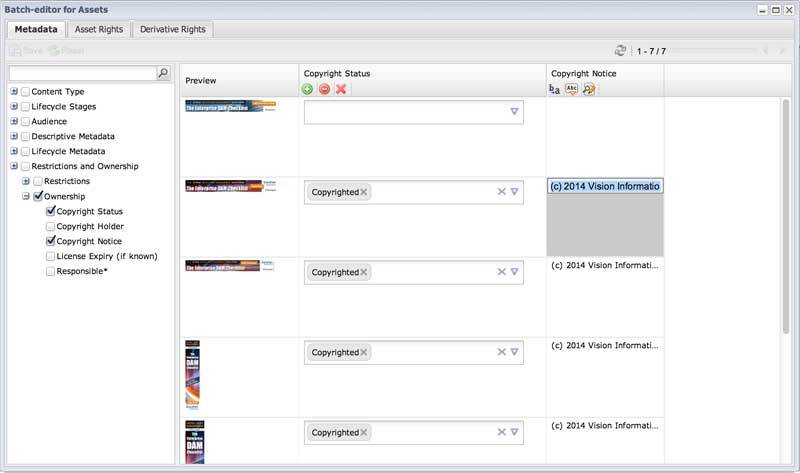
Task: Remove Copyrighted tag in second asset row
Action: point(364,192)
